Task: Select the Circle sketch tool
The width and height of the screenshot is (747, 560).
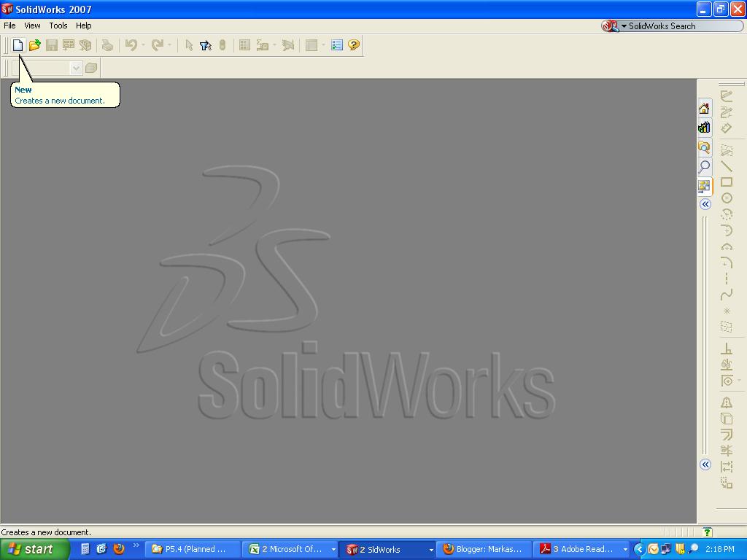Action: coord(726,195)
